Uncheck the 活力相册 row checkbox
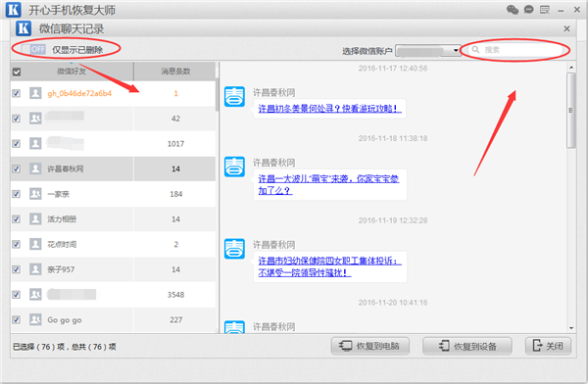This screenshot has width=588, height=384. [x=16, y=219]
